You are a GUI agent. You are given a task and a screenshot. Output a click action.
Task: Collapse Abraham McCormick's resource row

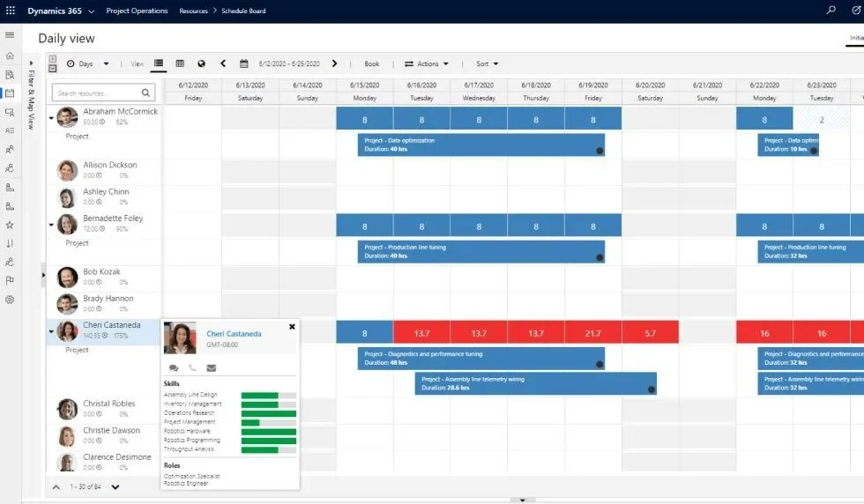click(x=51, y=117)
